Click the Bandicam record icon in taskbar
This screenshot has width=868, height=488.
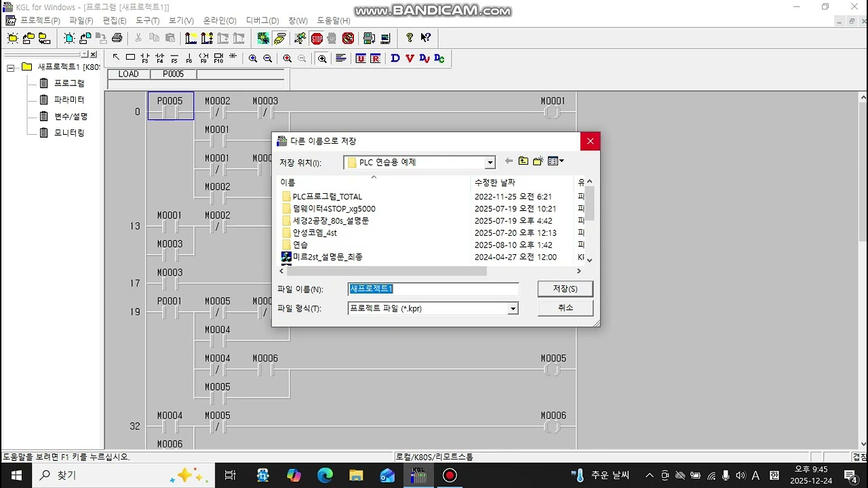tap(450, 475)
